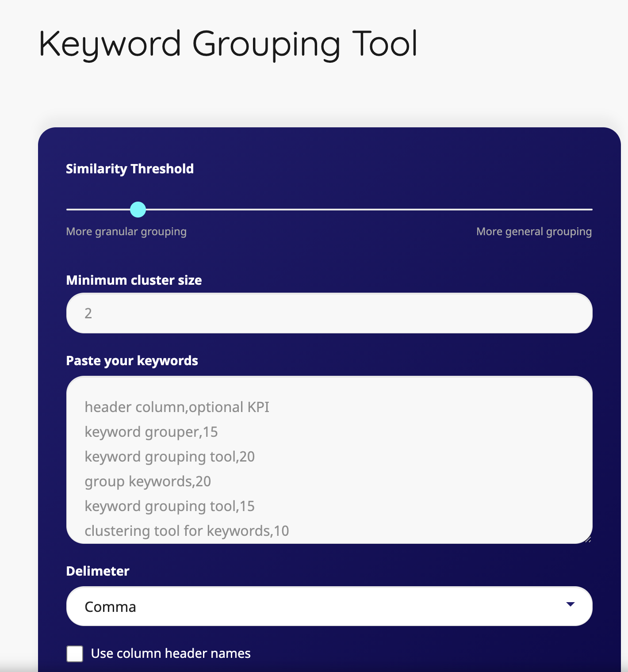Screen dimensions: 628x672
Task: Click inside the Paste your keywords textarea
Action: pyautogui.click(x=329, y=460)
